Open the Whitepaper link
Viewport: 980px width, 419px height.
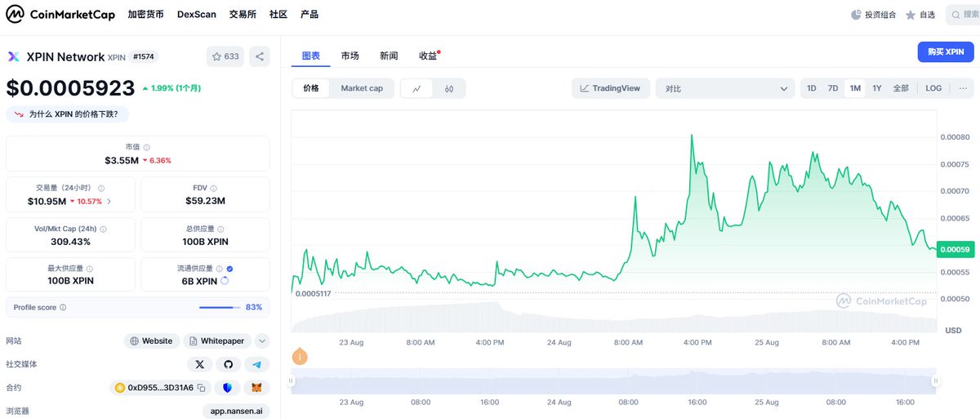(216, 341)
